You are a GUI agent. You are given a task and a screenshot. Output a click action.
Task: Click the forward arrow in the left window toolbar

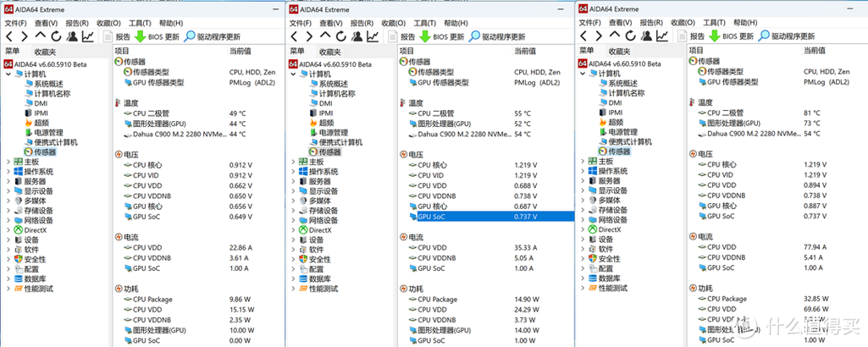(25, 36)
